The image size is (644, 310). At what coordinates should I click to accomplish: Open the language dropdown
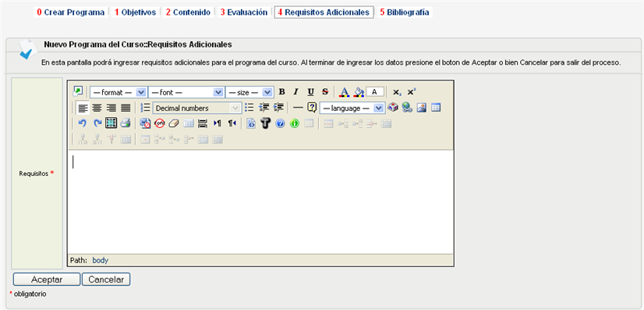[x=352, y=108]
